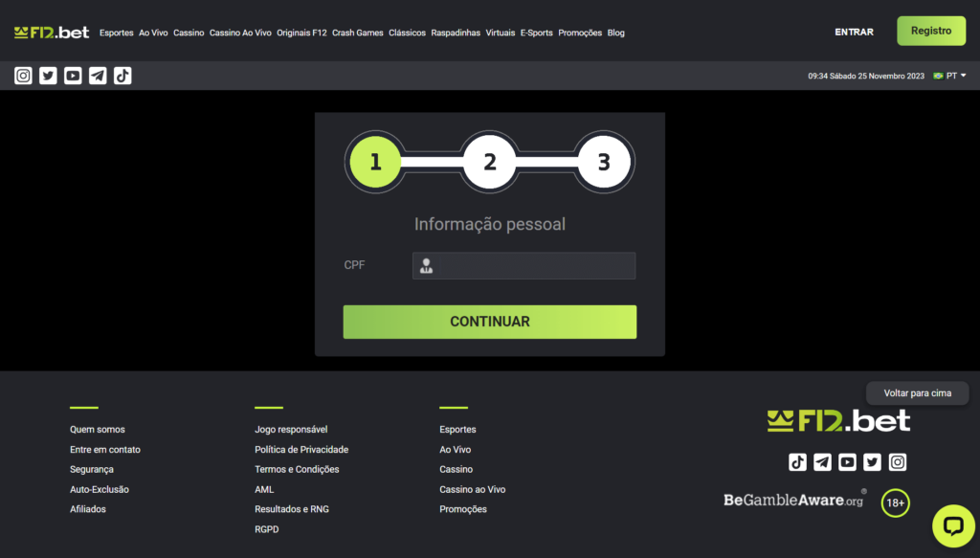Open Telegram icon in the footer
The height and width of the screenshot is (558, 980).
pos(822,462)
